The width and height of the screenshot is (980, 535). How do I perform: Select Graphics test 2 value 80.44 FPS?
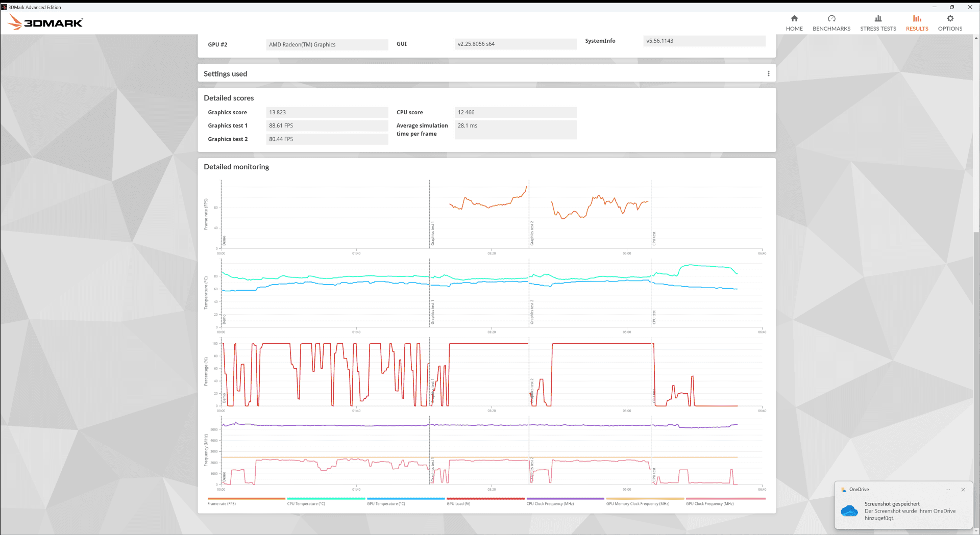tap(327, 139)
